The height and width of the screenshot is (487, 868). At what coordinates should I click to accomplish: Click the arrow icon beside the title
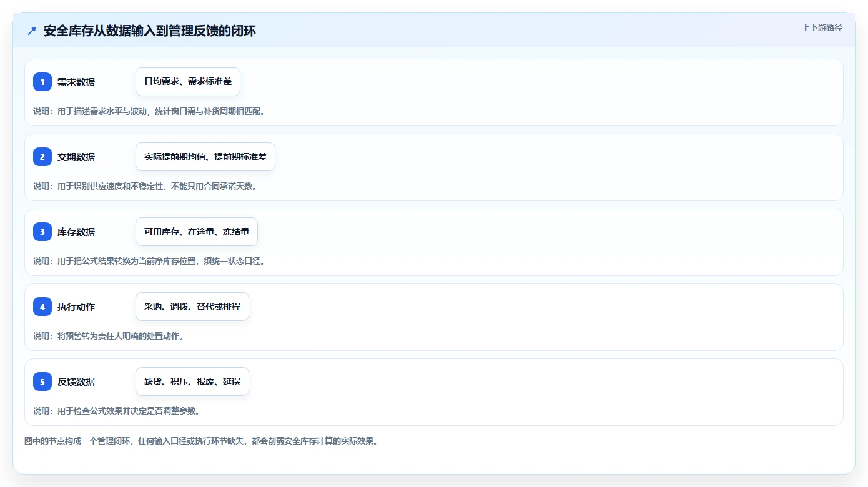tap(32, 31)
